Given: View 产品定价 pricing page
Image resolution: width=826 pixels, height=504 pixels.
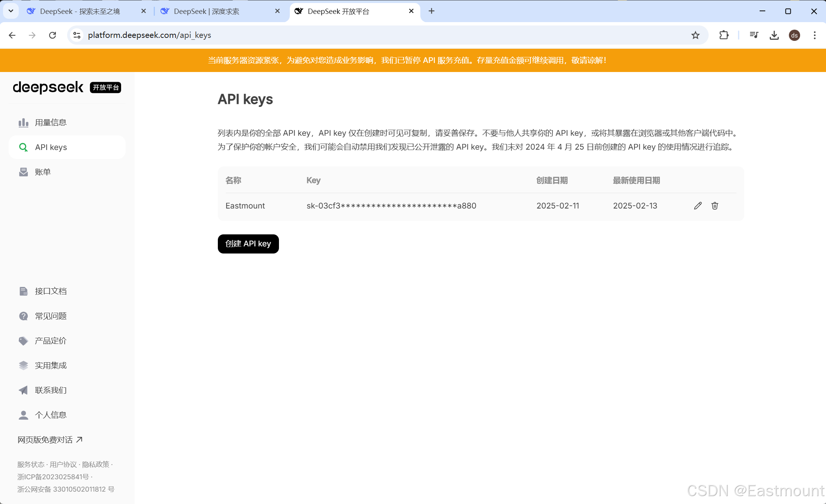Looking at the screenshot, I should click(x=51, y=340).
